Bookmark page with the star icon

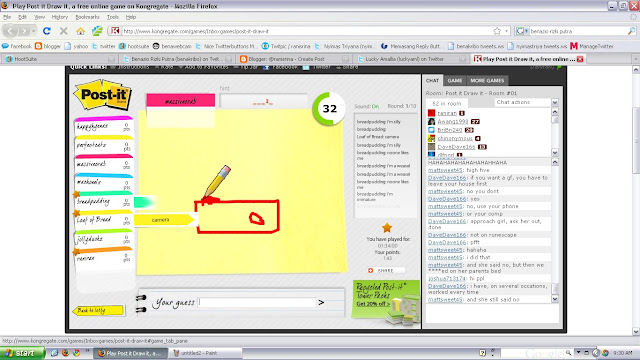point(497,31)
